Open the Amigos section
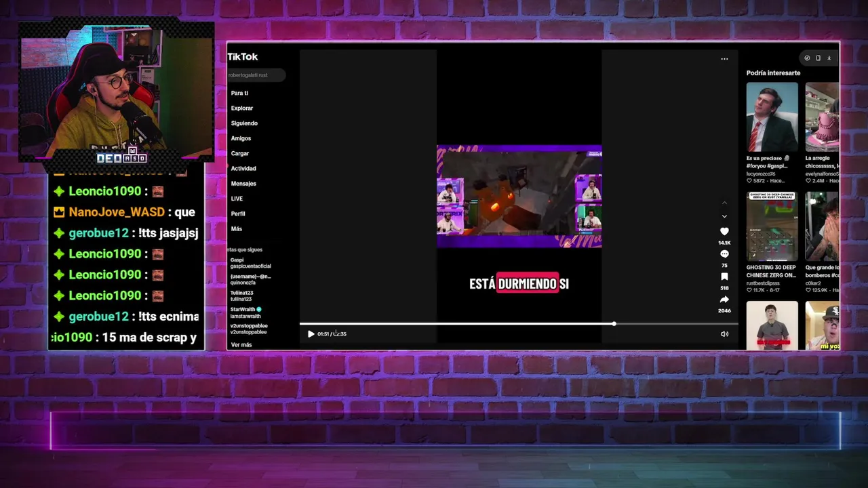 pyautogui.click(x=241, y=138)
